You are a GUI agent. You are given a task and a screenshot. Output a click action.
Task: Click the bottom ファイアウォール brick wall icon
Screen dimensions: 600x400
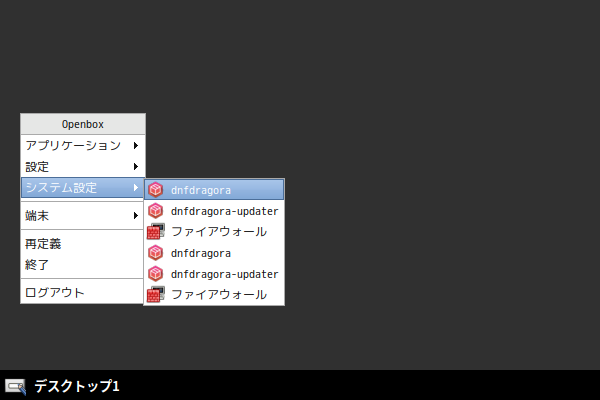pyautogui.click(x=156, y=294)
